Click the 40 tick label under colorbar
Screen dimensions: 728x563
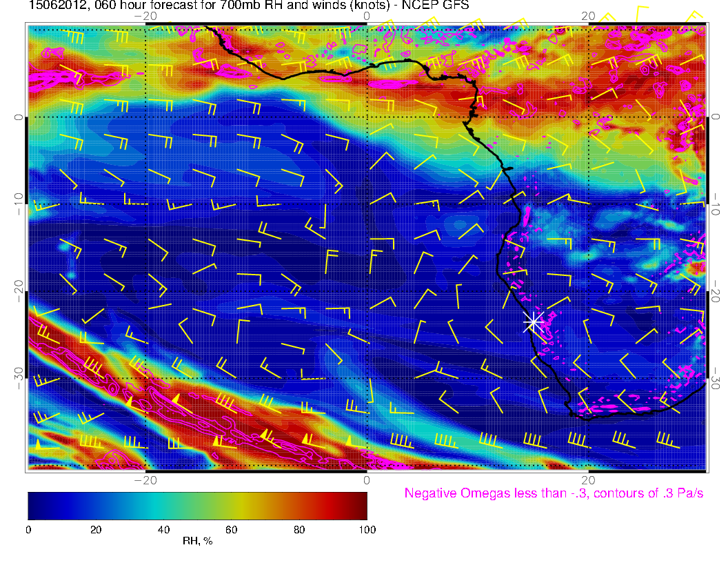(x=163, y=529)
